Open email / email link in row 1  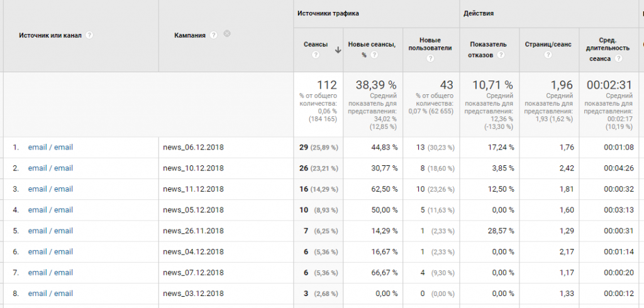(x=50, y=147)
